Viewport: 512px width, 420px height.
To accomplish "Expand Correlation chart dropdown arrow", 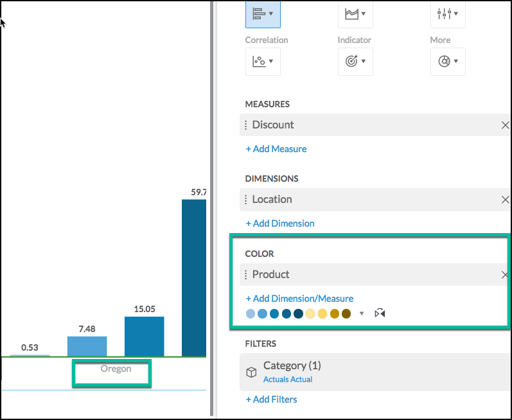I will click(271, 61).
